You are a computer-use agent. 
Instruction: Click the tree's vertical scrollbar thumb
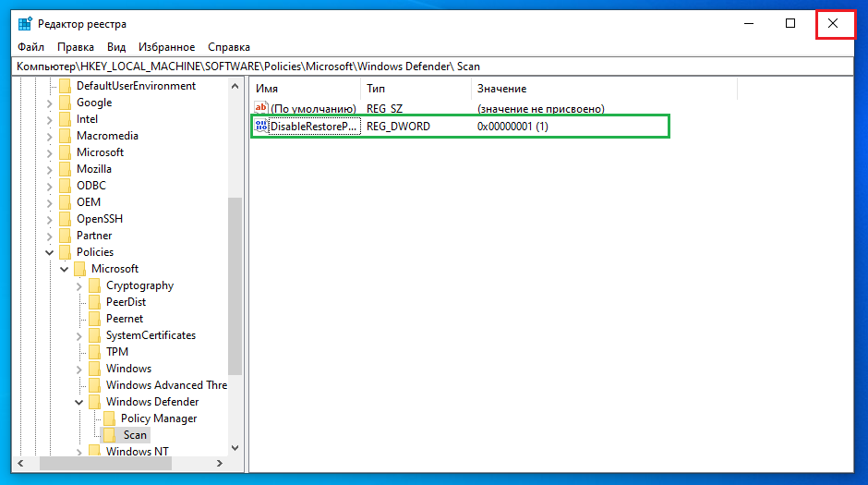pyautogui.click(x=235, y=286)
